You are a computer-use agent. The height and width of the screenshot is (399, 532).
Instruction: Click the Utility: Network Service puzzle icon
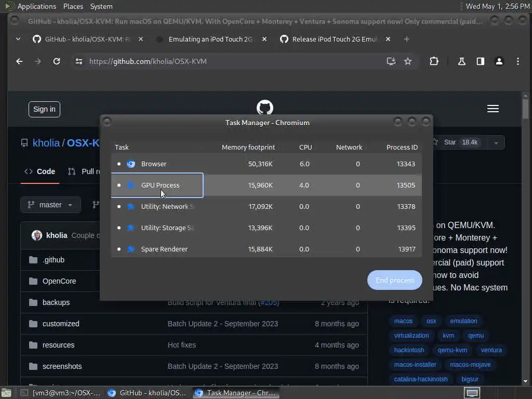pos(131,207)
